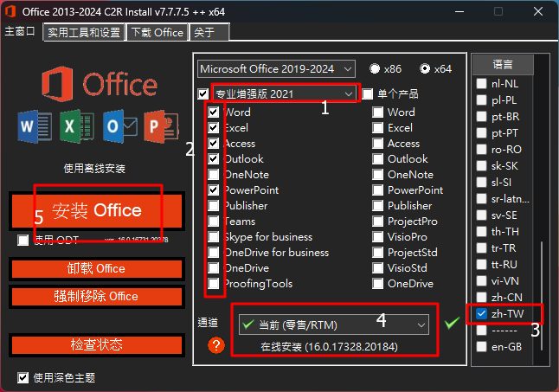559x392 pixels.
Task: Check the vi-VN language
Action: pyautogui.click(x=482, y=281)
